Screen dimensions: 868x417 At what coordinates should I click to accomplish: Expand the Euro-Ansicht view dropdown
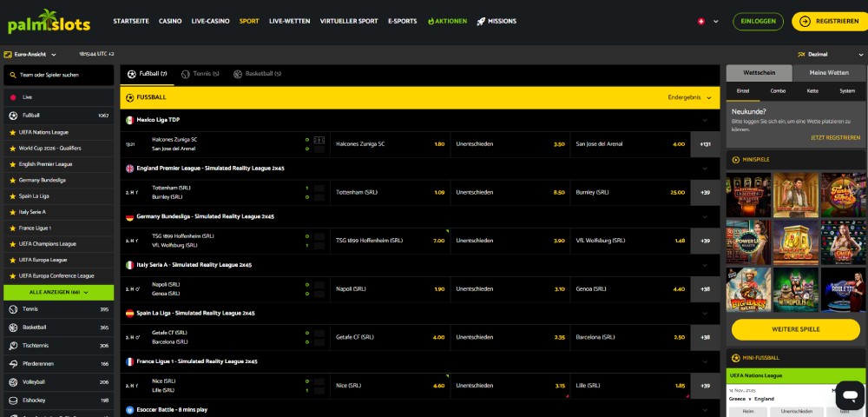pyautogui.click(x=34, y=54)
